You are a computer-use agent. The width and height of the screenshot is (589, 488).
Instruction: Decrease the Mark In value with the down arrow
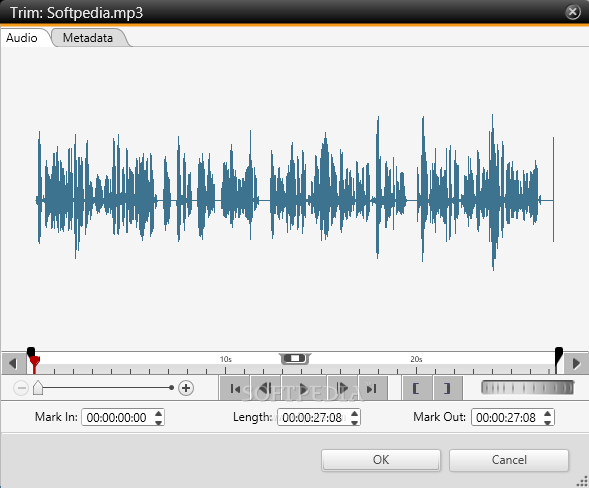159,422
